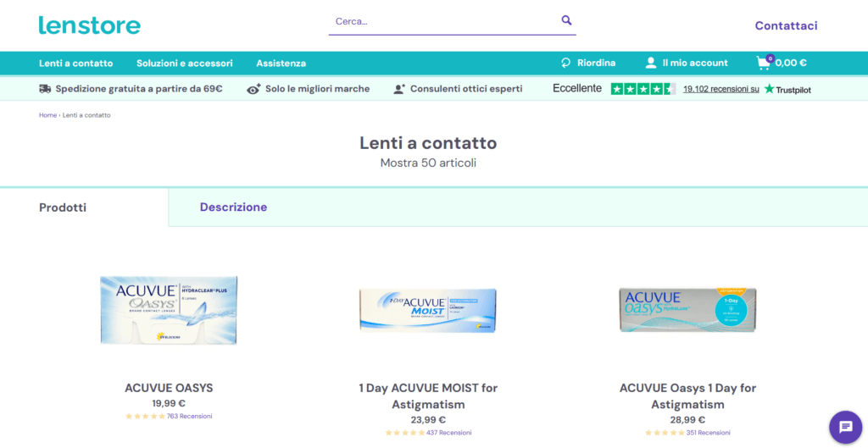Click the search magnifier icon
This screenshot has width=868, height=448.
click(566, 20)
